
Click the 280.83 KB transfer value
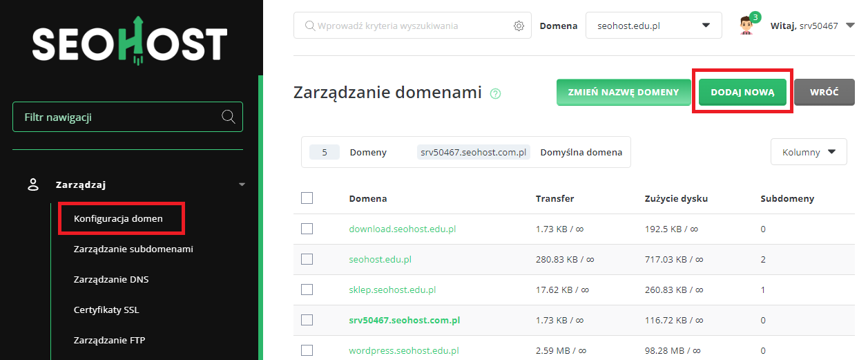click(x=565, y=259)
